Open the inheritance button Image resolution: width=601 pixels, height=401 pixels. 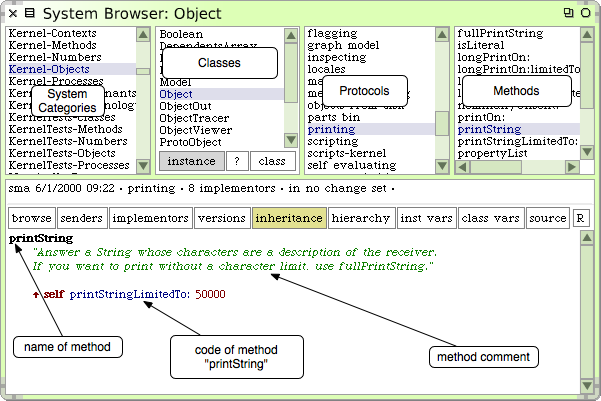click(288, 217)
